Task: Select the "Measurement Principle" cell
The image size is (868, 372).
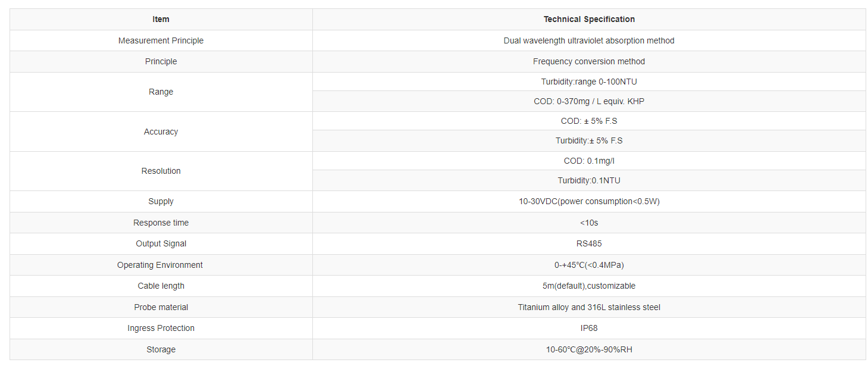Action: [x=161, y=40]
